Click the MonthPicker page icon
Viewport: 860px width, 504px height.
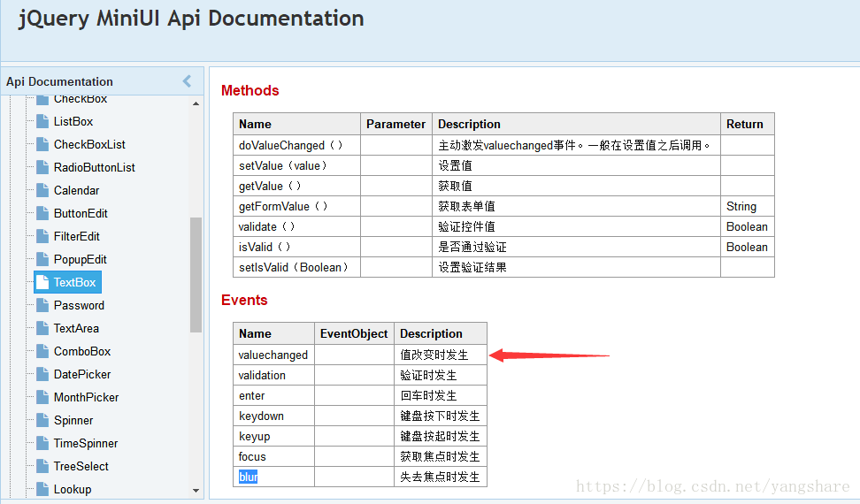(42, 397)
